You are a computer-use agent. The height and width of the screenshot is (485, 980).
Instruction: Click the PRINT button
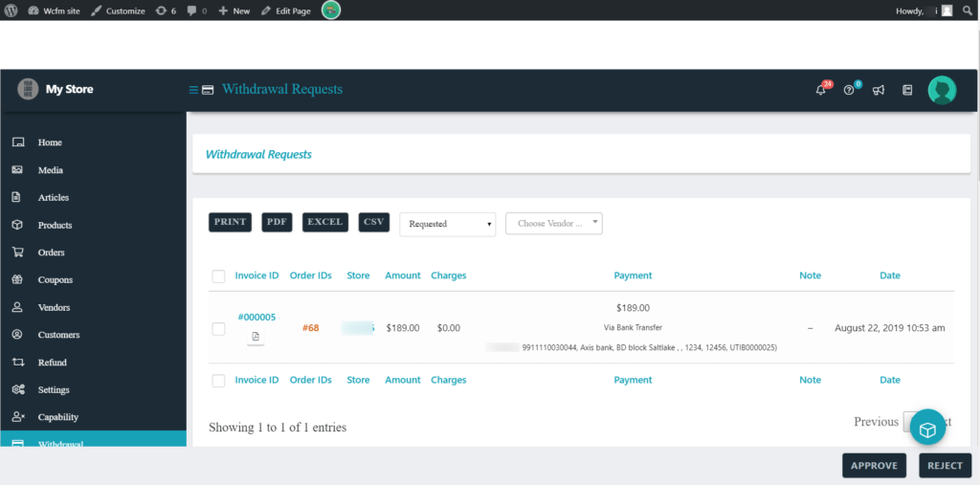230,223
